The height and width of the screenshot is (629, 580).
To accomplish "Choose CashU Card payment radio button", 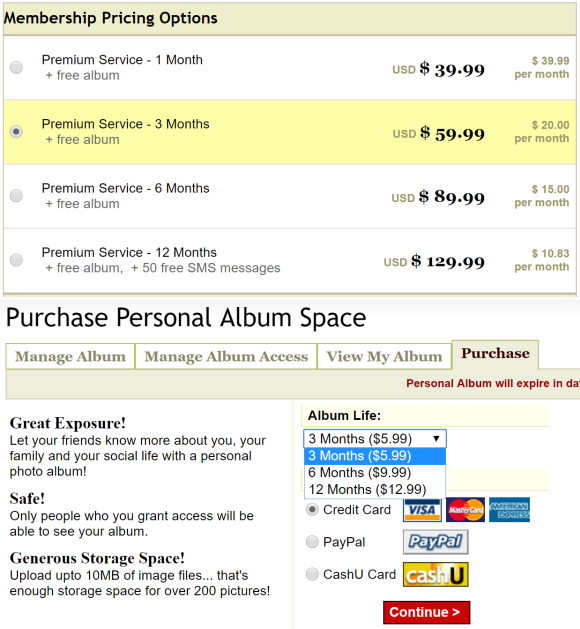I will 312,574.
